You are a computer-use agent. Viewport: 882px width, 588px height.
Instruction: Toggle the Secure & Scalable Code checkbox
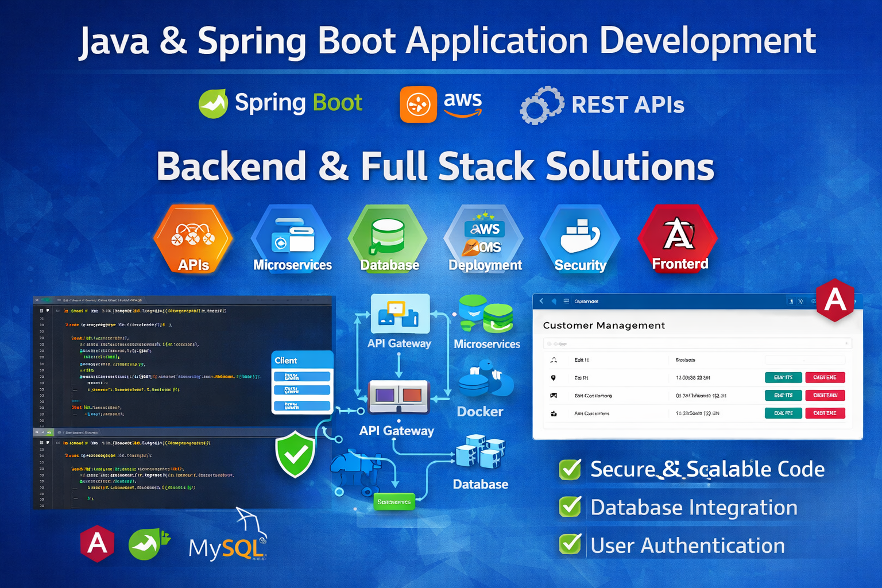(570, 469)
